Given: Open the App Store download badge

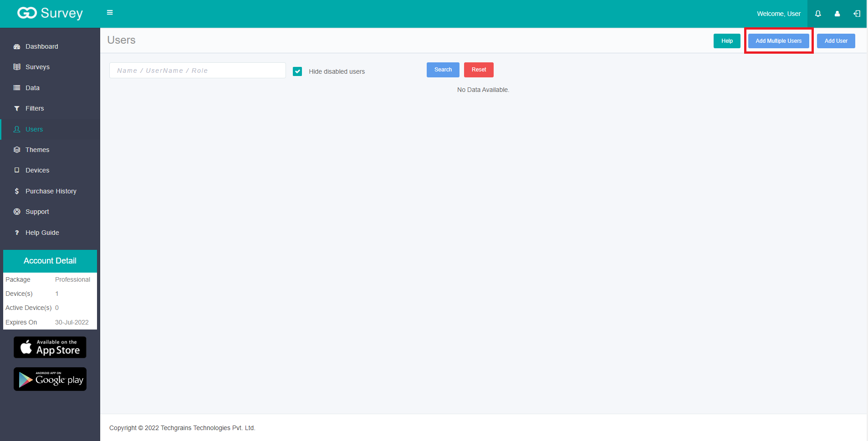Looking at the screenshot, I should [x=50, y=347].
